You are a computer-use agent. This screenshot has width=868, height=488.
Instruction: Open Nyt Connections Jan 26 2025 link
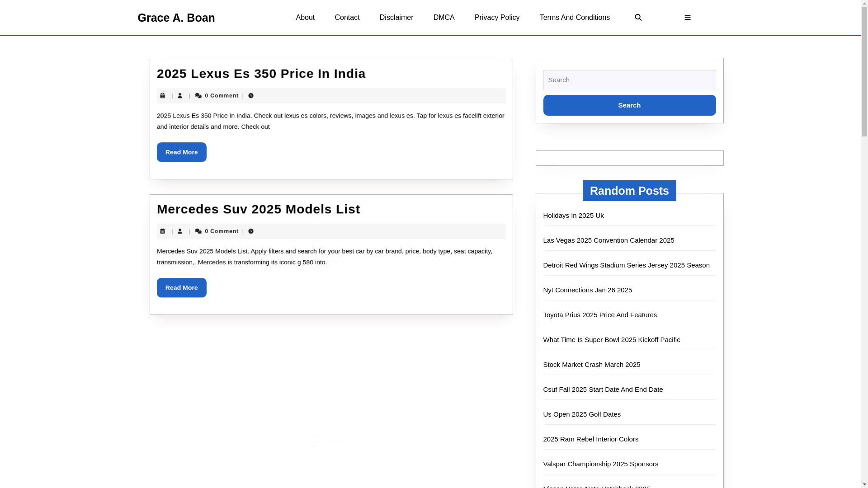pos(587,290)
